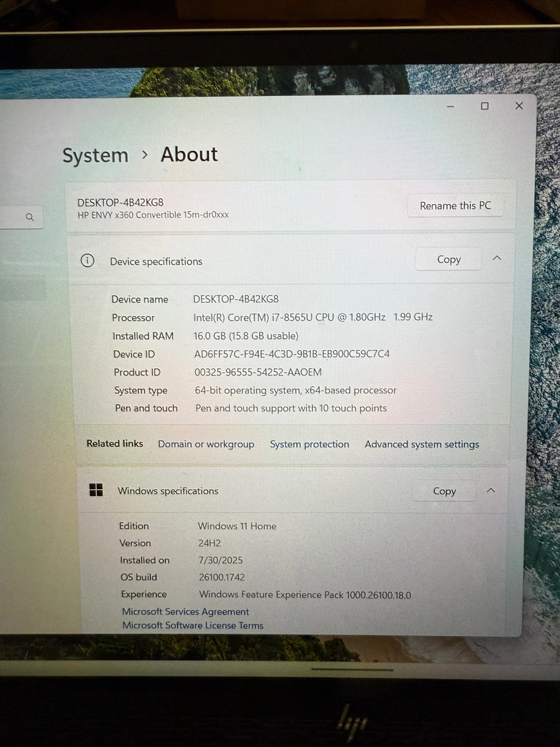The image size is (560, 747).
Task: Click the DESKTOP-4B42KG8 header name
Action: click(120, 202)
